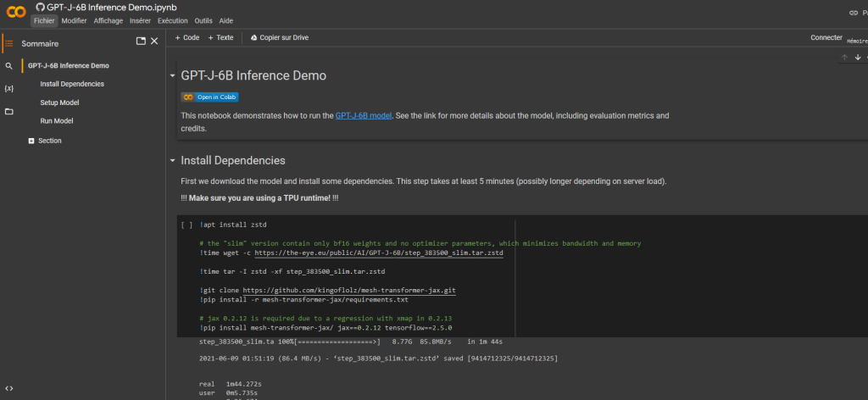Open the Exécution menu
This screenshot has width=868, height=400.
coord(173,20)
